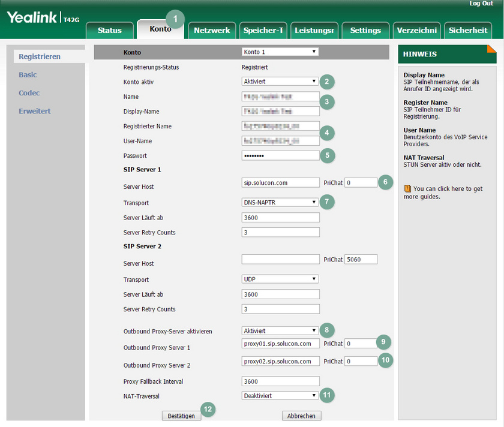Switch to the Status tab
Image resolution: width=504 pixels, height=427 pixels.
(109, 30)
